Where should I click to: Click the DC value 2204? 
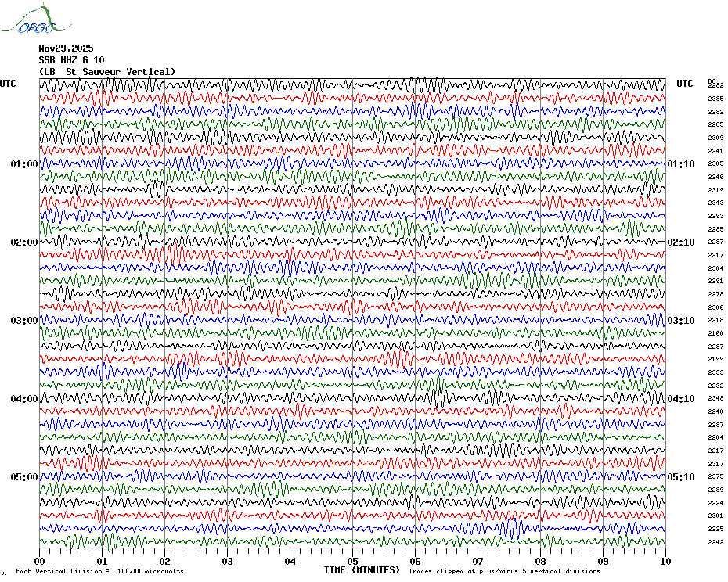point(715,437)
